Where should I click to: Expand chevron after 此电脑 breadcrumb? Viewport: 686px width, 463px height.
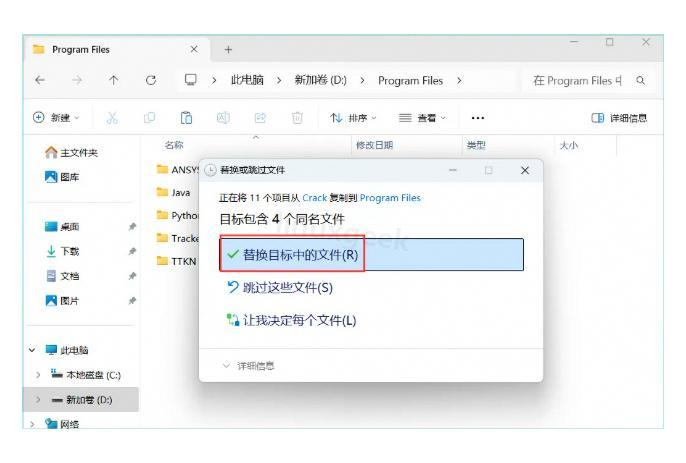279,81
